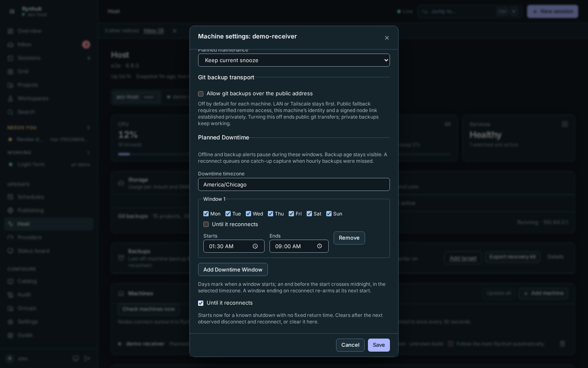This screenshot has width=588, height=368.
Task: Uncheck Mon in Window 1
Action: (206, 213)
